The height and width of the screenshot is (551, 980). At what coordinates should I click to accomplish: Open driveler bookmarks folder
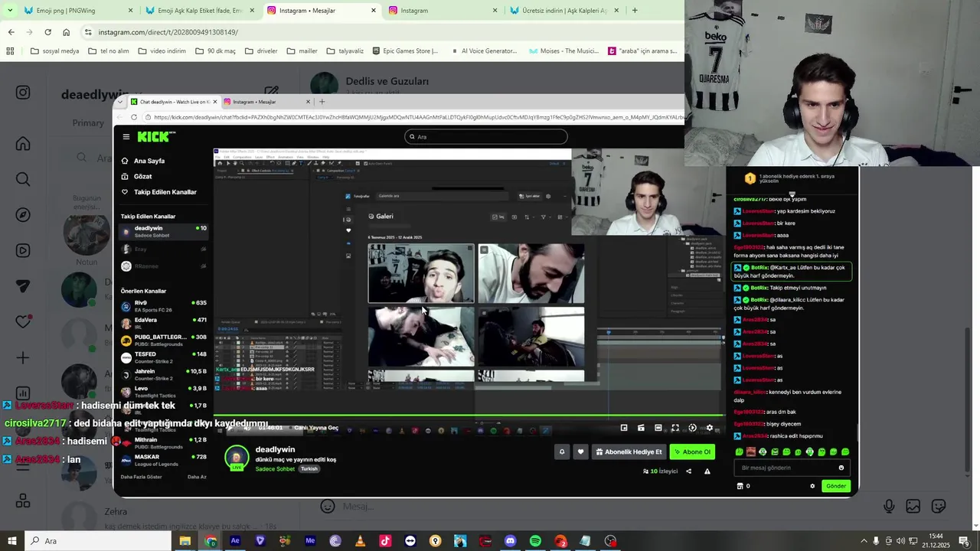pyautogui.click(x=261, y=51)
